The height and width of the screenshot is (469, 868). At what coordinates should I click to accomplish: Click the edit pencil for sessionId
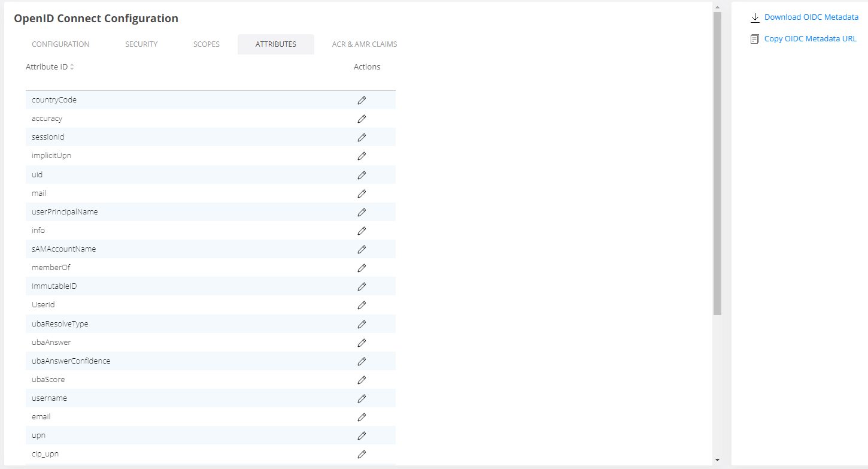(362, 137)
